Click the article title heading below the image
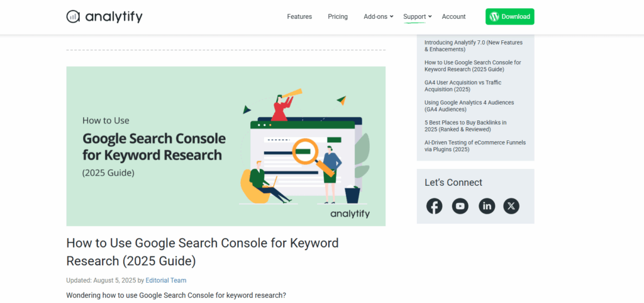This screenshot has height=303, width=644. (x=202, y=251)
